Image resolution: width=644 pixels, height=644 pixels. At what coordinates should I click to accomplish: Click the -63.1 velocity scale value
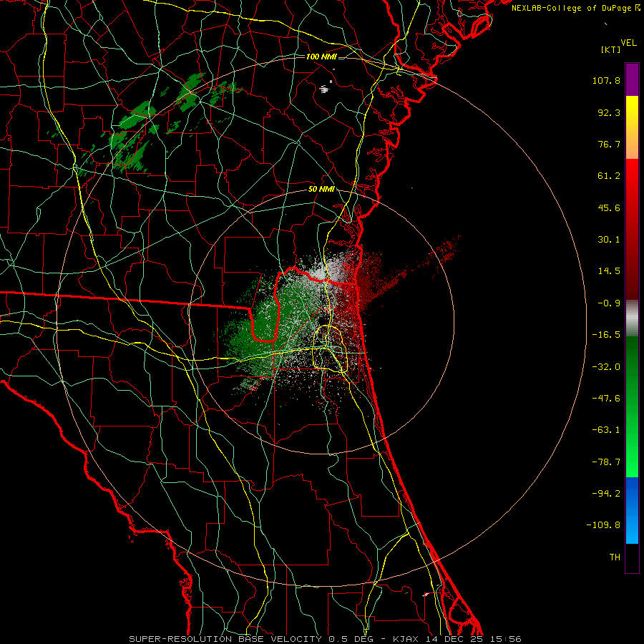click(606, 430)
